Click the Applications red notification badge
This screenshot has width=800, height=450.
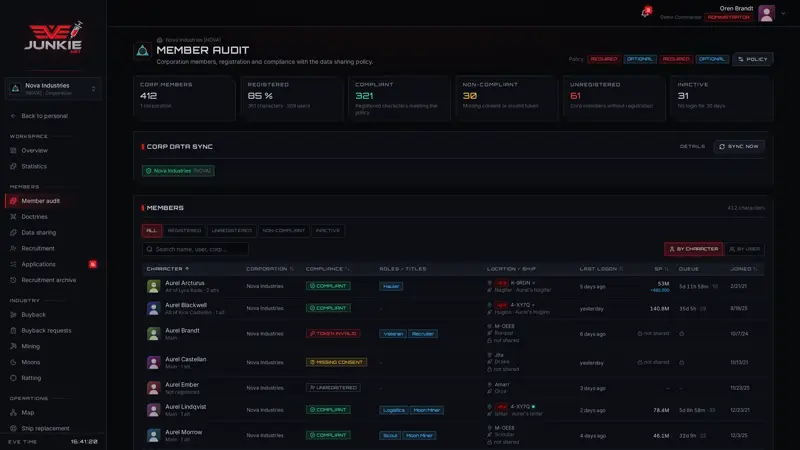[93, 264]
